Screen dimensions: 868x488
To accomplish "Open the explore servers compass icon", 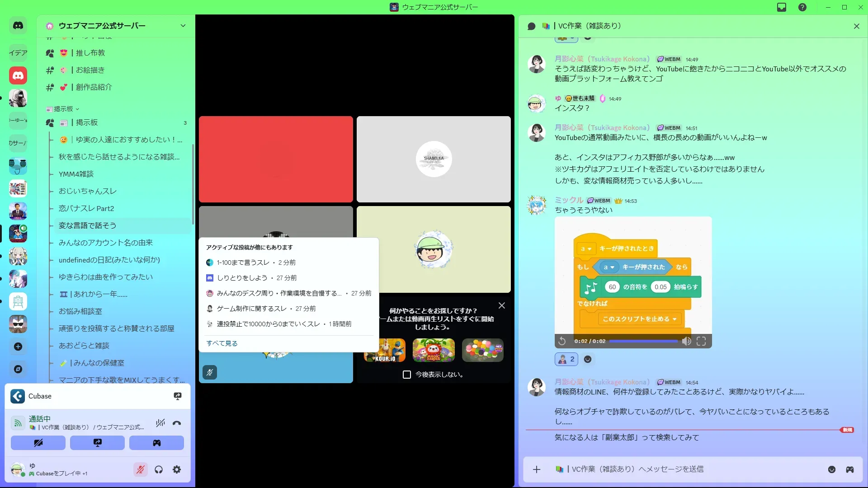I will [x=18, y=369].
